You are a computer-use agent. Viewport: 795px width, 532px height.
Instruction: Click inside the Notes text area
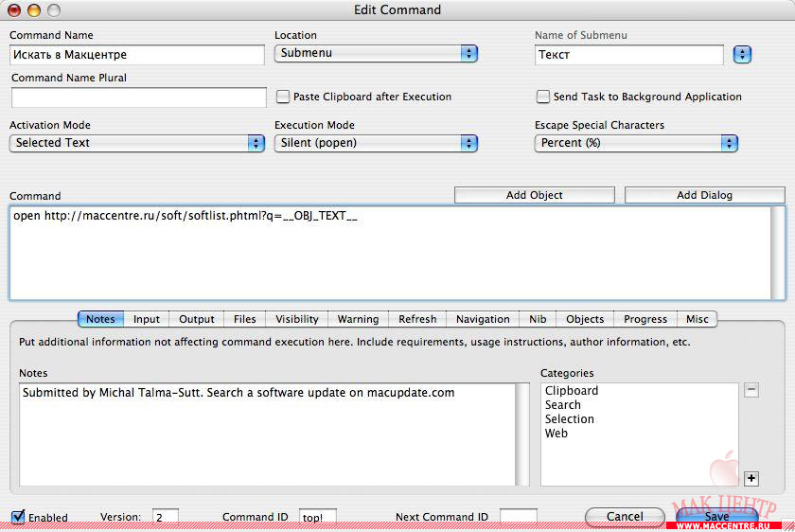click(x=268, y=434)
